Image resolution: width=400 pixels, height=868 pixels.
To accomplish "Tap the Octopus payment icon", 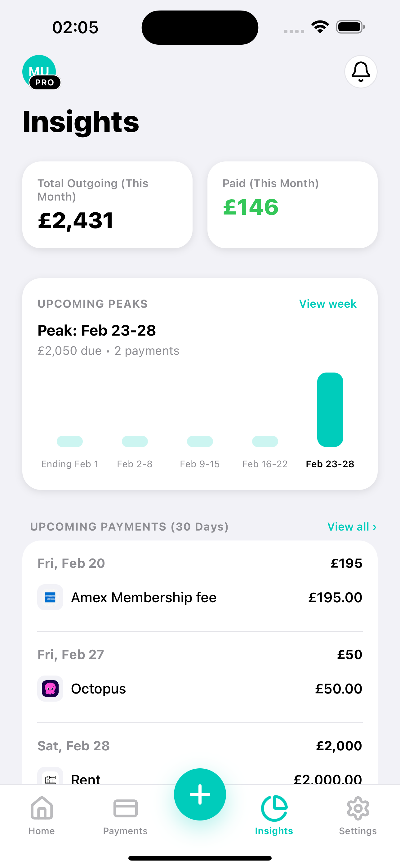I will click(x=50, y=688).
